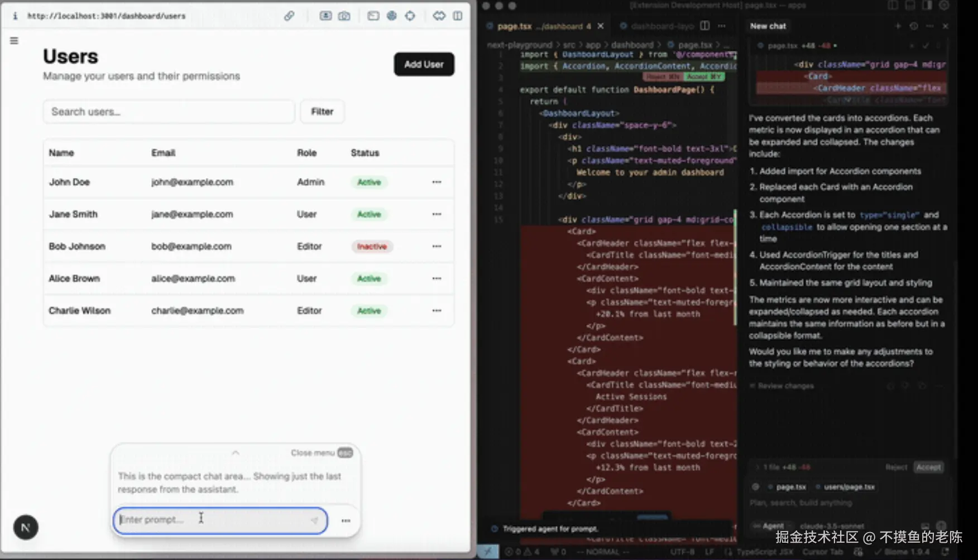Click the copy link icon beside URL
Viewport: 978px width, 560px height.
pyautogui.click(x=289, y=16)
